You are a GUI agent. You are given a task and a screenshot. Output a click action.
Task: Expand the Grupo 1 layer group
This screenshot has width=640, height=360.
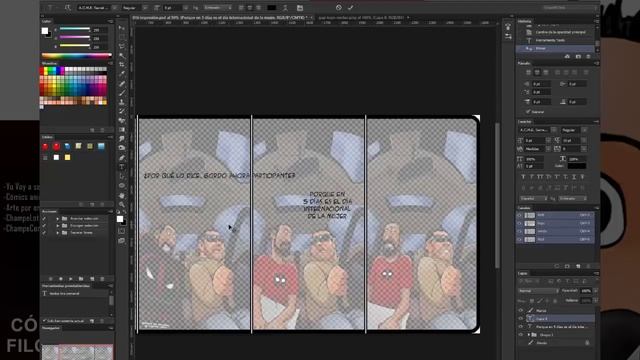(529, 335)
